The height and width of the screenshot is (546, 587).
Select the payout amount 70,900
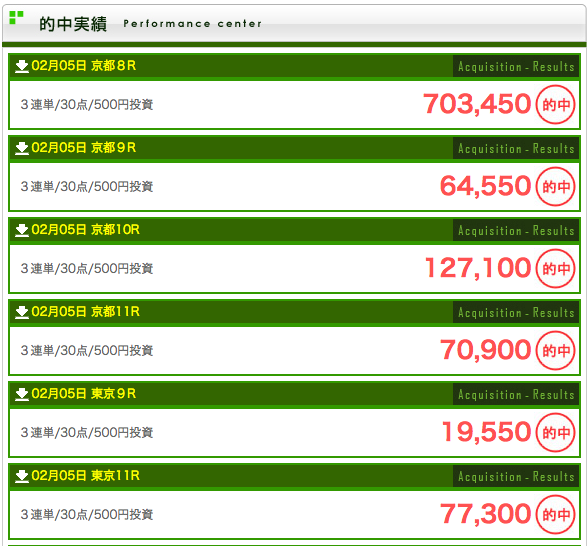[x=486, y=351]
